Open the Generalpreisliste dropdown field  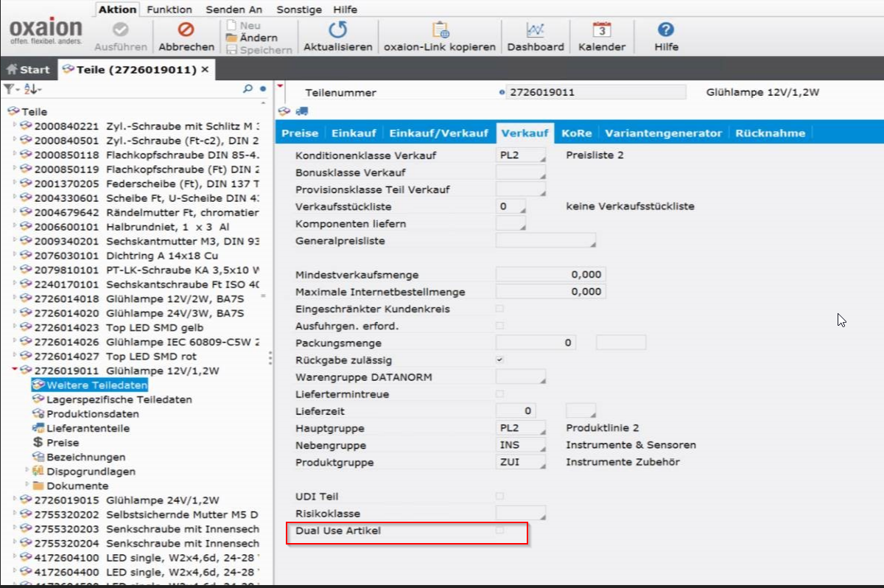click(545, 240)
